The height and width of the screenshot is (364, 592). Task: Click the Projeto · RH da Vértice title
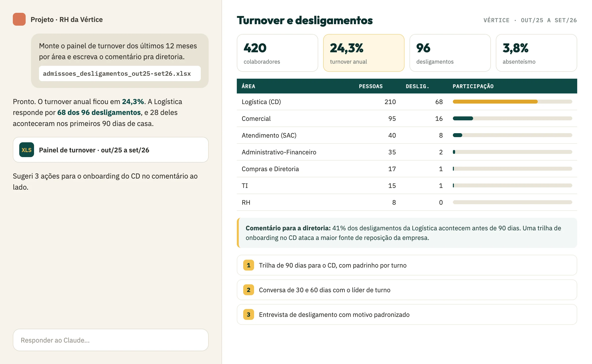click(67, 19)
